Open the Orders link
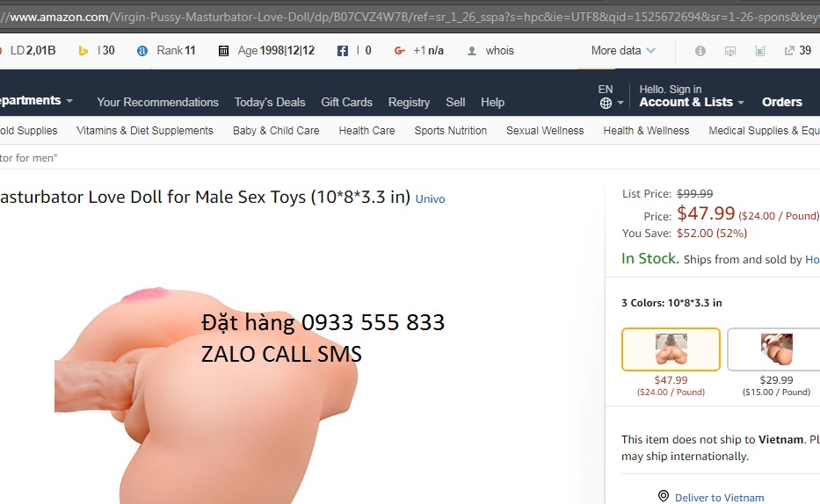 point(782,102)
